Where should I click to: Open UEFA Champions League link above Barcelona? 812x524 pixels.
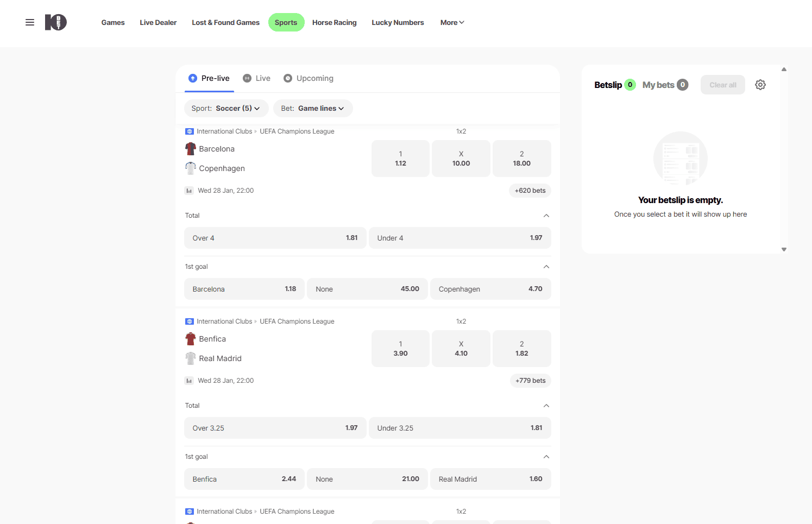(x=297, y=131)
